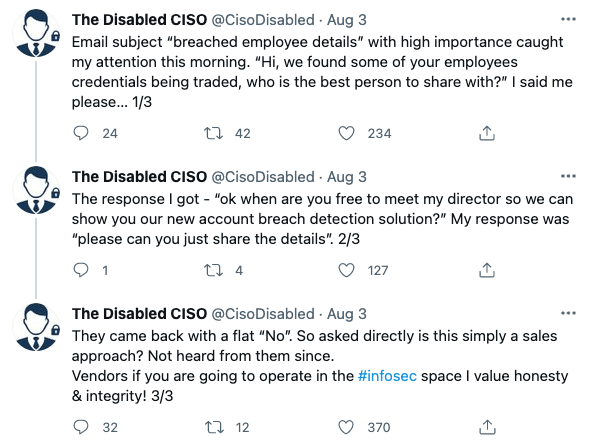Viewport: 591px width, 444px height.
Task: Open The Disabled CISO name on third tweet
Action: (139, 314)
